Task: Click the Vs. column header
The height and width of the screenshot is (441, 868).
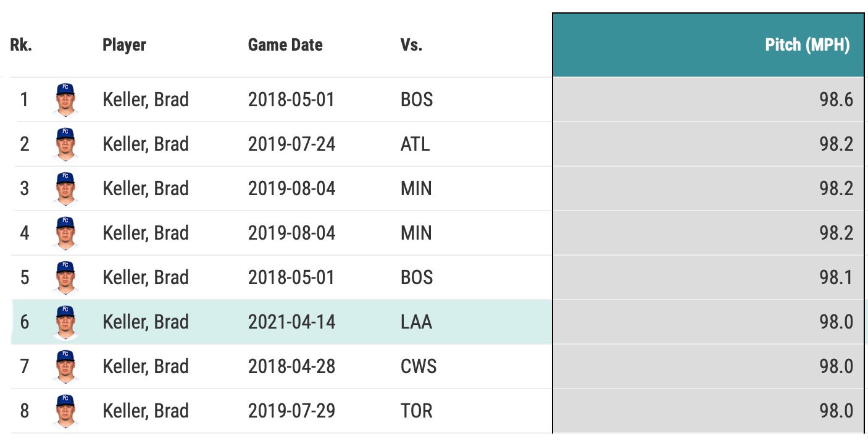Action: (411, 45)
